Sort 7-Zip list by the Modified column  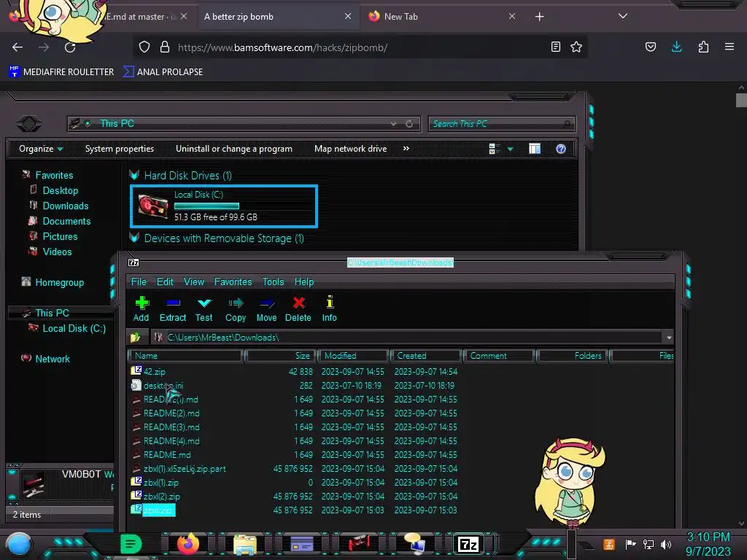[353, 356]
